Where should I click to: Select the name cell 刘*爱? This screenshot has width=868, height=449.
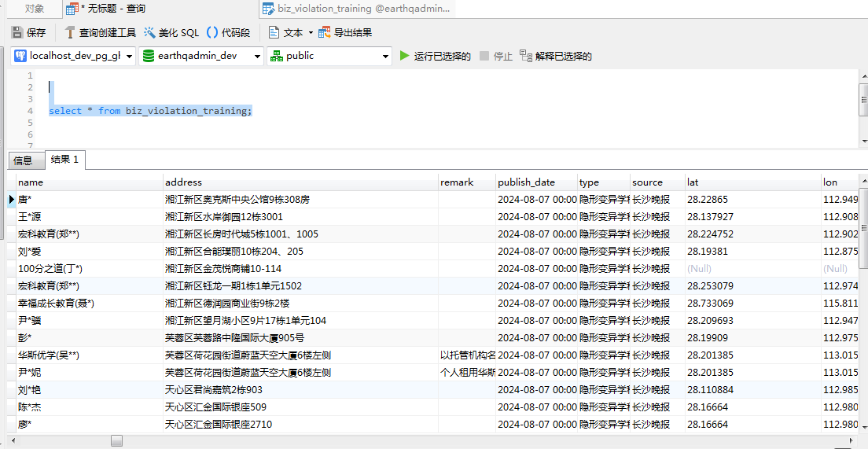tap(90, 252)
